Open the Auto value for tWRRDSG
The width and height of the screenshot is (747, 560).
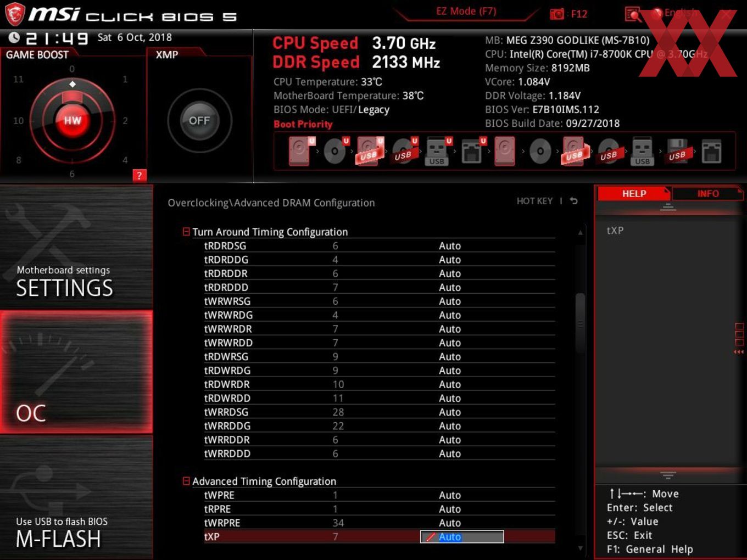[x=450, y=412]
